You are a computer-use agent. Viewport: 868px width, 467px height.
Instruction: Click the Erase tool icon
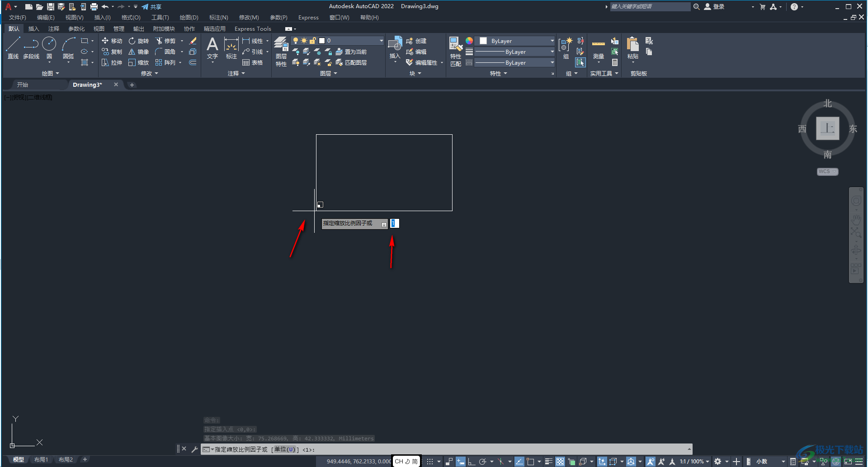193,41
